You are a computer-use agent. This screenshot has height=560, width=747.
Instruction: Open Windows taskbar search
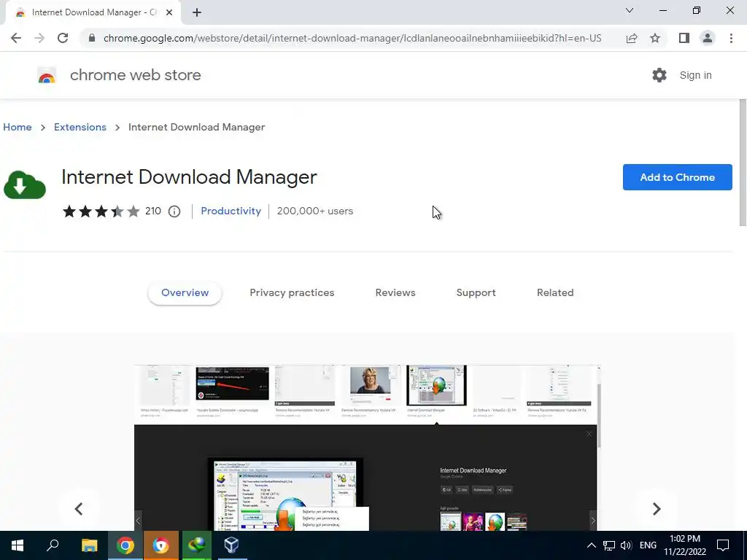click(x=53, y=545)
